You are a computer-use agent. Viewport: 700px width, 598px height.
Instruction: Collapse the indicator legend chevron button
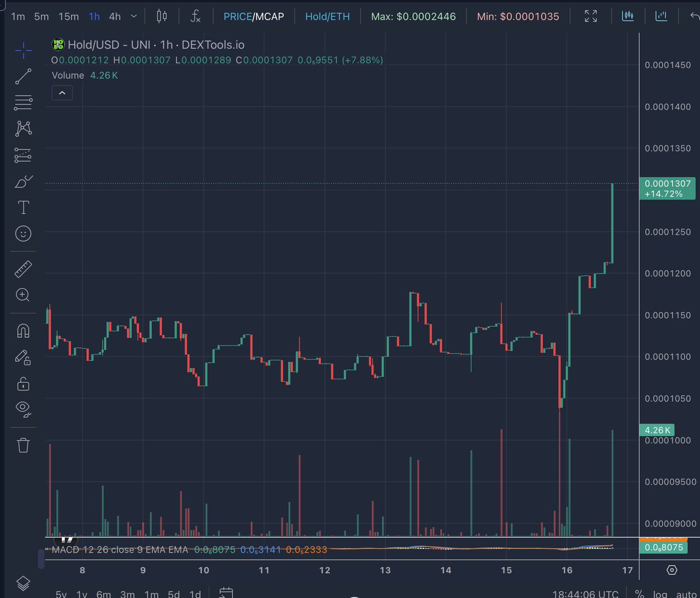(x=62, y=92)
